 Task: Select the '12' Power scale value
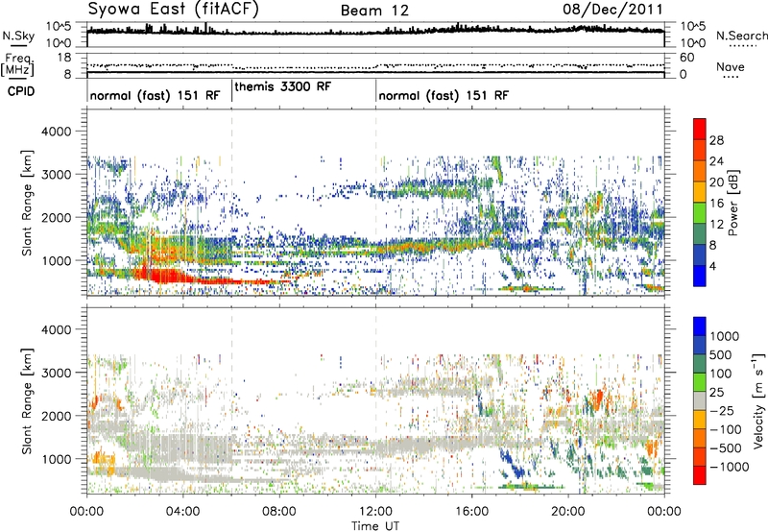click(x=716, y=225)
